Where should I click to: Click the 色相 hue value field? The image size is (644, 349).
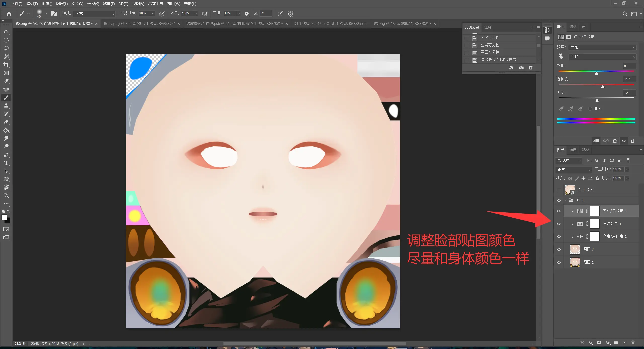(x=629, y=66)
